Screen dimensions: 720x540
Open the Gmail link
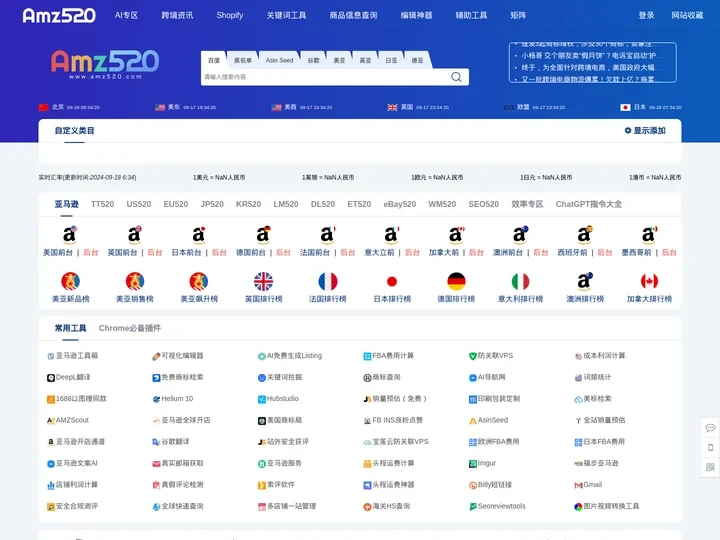pos(588,485)
